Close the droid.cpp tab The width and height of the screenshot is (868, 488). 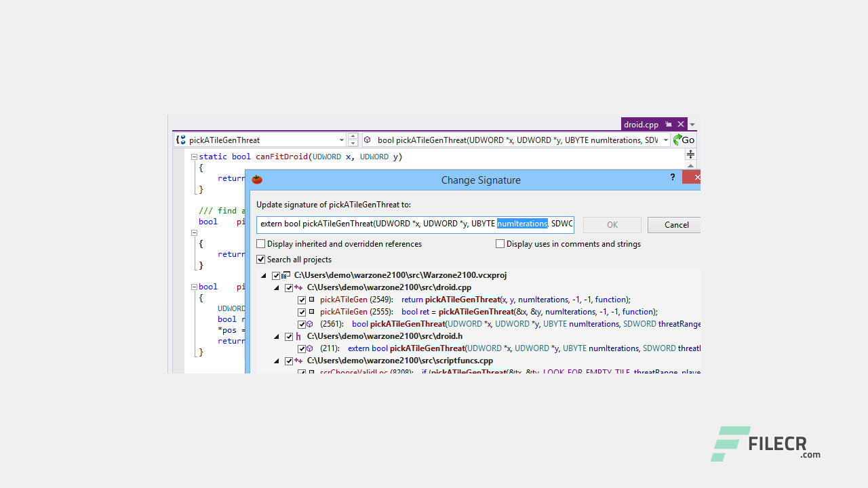[x=681, y=125]
